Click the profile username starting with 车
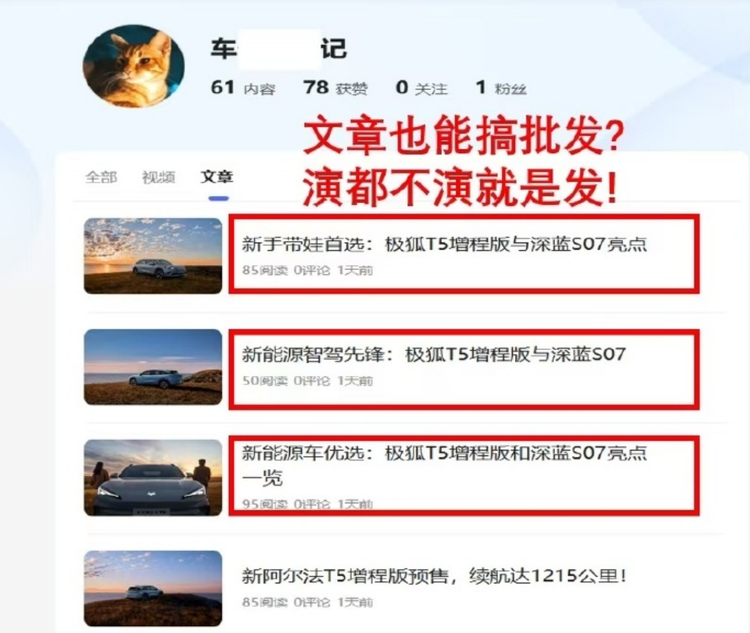Screen dimensions: 750x633 point(278,49)
